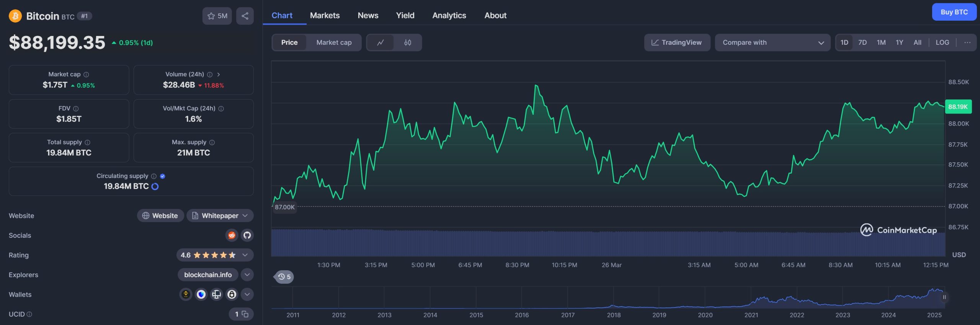Copy the UCID value
The image size is (980, 325).
point(245,314)
